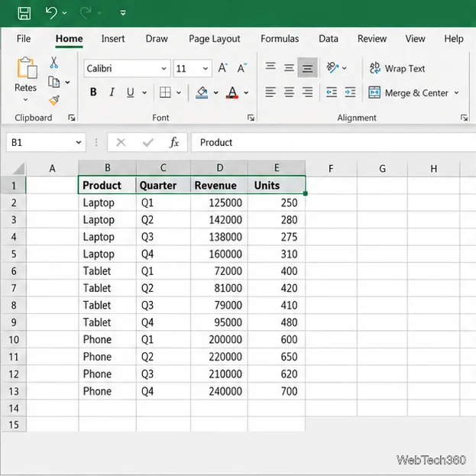The width and height of the screenshot is (476, 476).
Task: Click the Copy icon
Action: tap(54, 82)
